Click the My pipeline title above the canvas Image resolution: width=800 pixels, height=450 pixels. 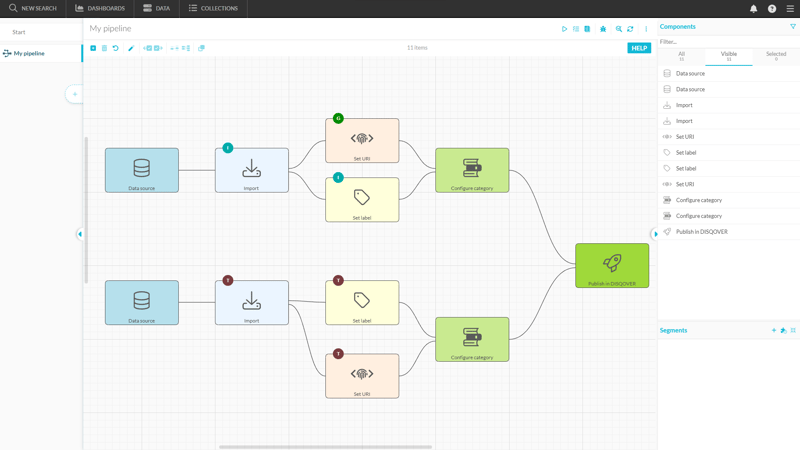tap(110, 29)
